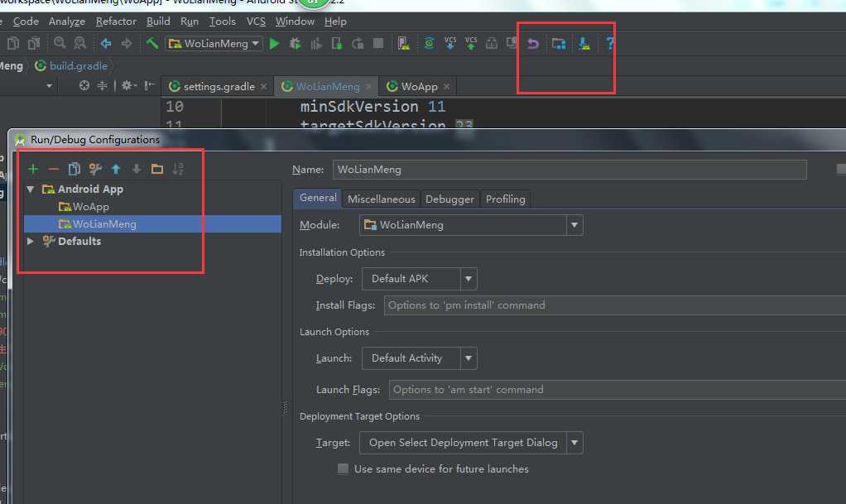Switch to the Debugger tab
Image resolution: width=846 pixels, height=504 pixels.
[449, 199]
